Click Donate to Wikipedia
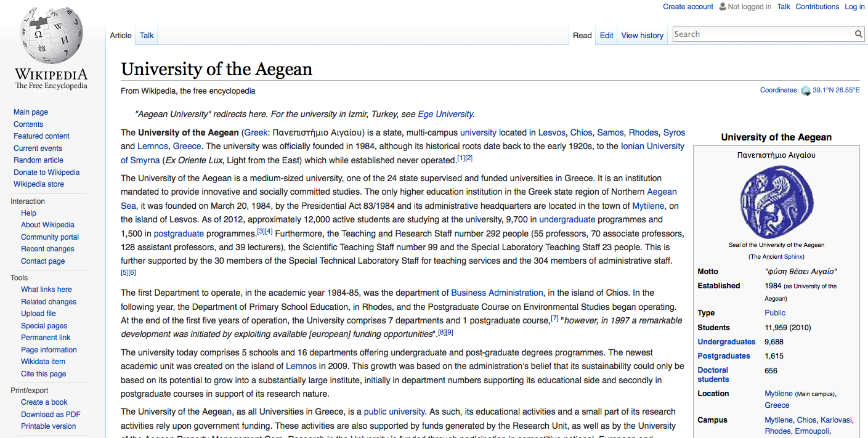The image size is (868, 438). point(47,172)
